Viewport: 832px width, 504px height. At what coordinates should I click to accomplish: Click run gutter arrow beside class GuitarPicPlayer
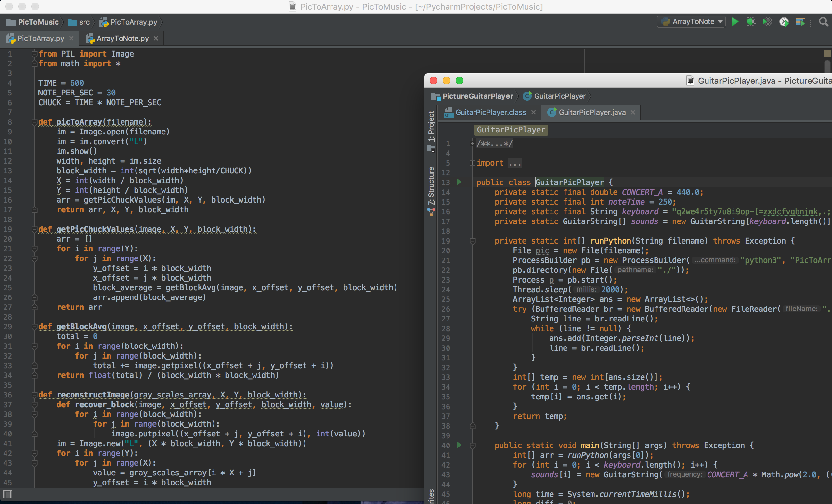coord(459,182)
